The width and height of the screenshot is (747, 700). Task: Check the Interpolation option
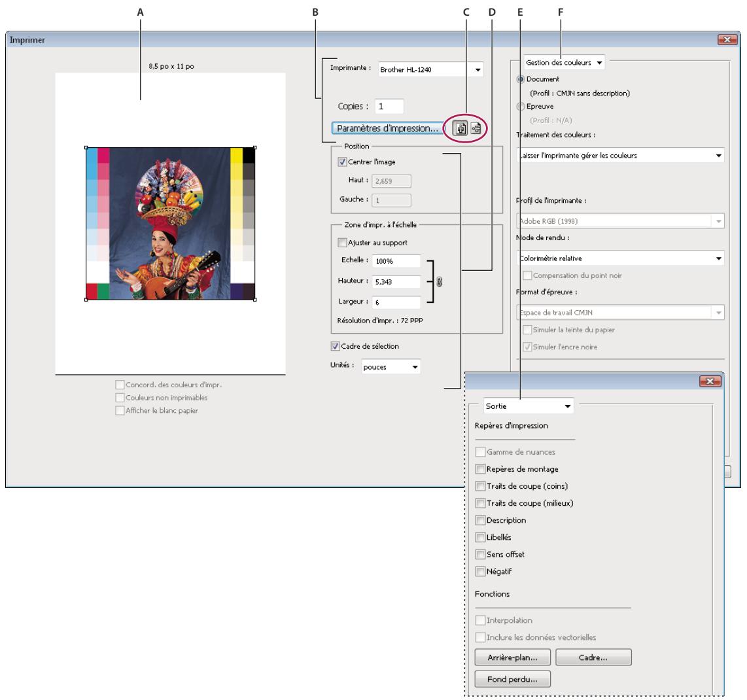[x=480, y=620]
